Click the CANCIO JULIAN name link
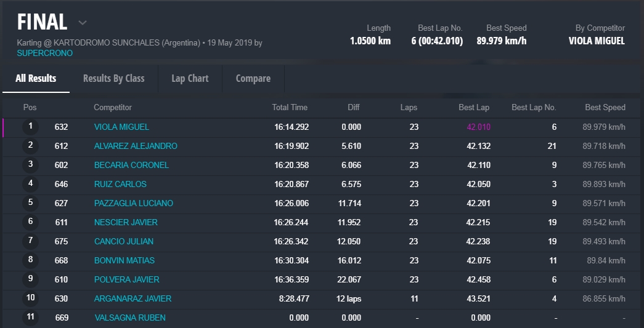This screenshot has height=328, width=644. coord(124,242)
